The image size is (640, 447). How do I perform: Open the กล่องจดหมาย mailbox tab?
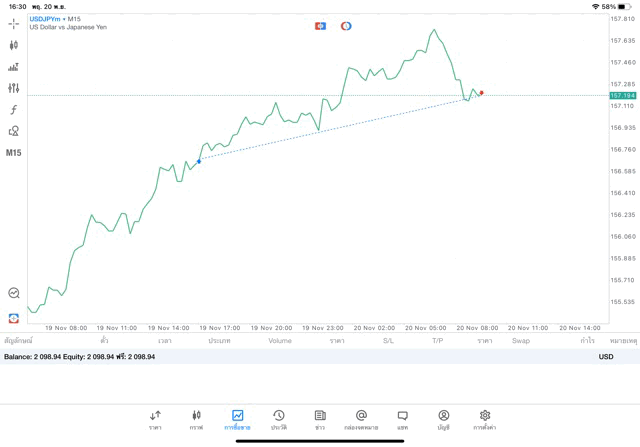point(361,419)
